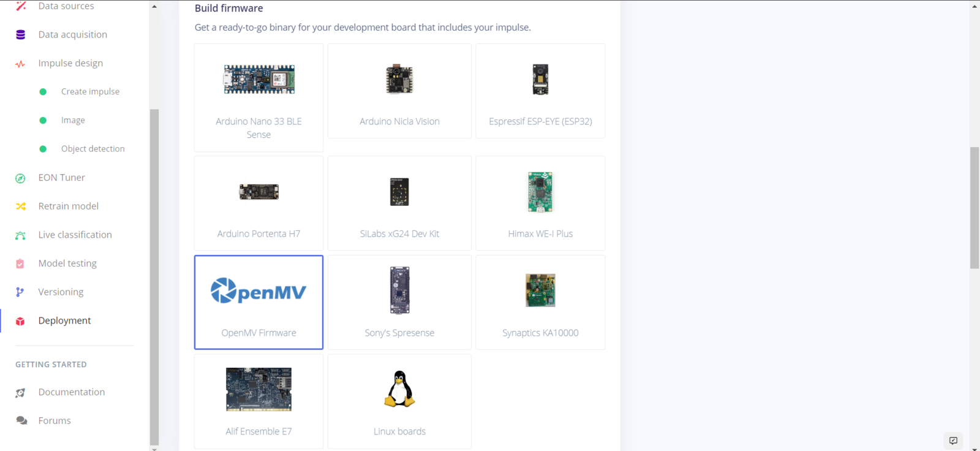Click the Arduino Nano 33 BLE Sense image
This screenshot has width=980, height=451.
coord(259,79)
